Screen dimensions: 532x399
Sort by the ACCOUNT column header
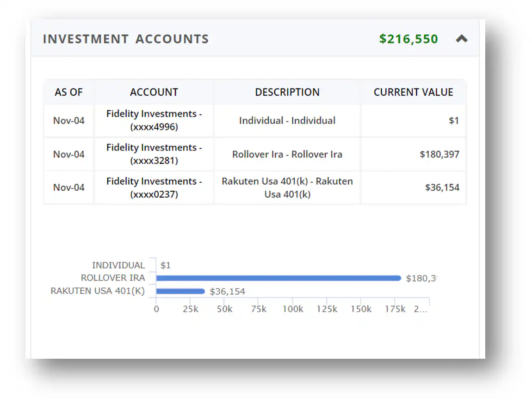point(154,92)
